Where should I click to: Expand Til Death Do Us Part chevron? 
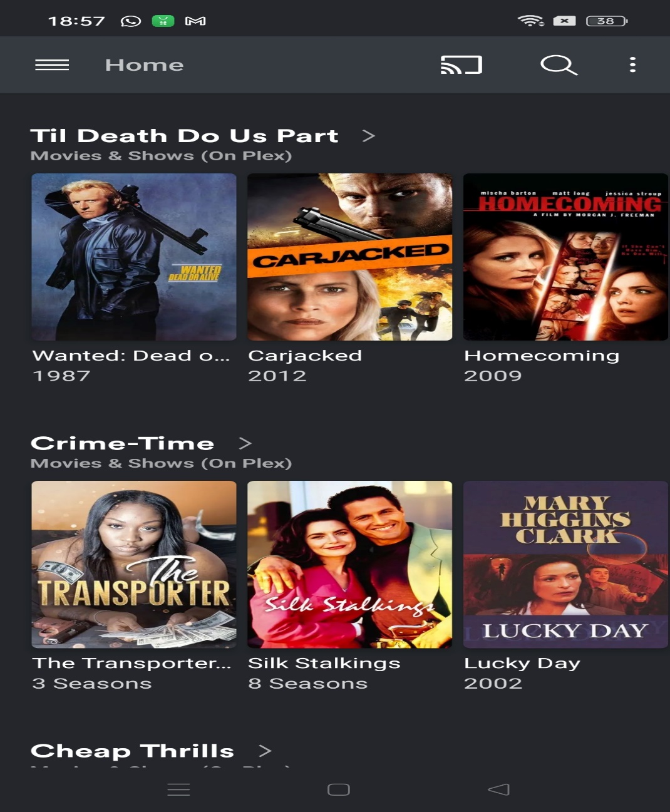(x=369, y=136)
